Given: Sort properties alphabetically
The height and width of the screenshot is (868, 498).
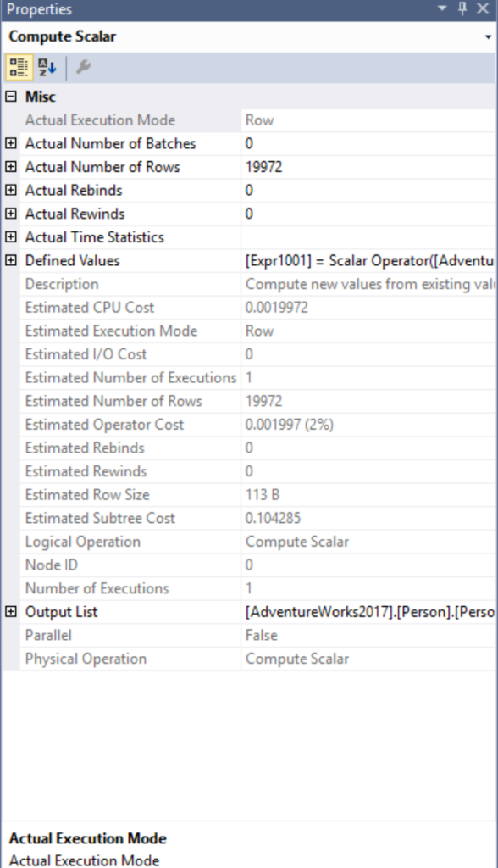Looking at the screenshot, I should pyautogui.click(x=47, y=68).
